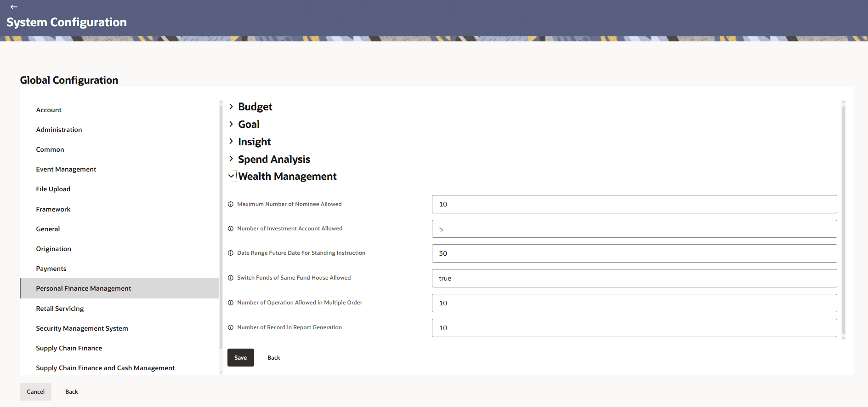Image resolution: width=868 pixels, height=407 pixels.
Task: Click Back next to the Save button
Action: [274, 358]
